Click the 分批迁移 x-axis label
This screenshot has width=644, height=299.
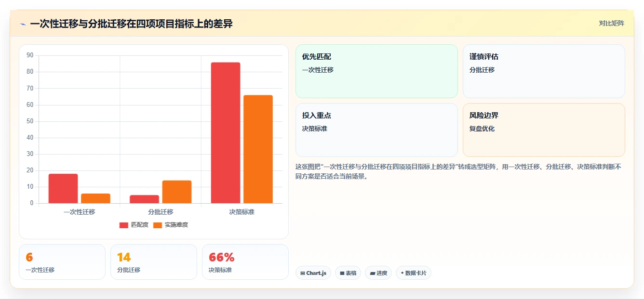click(x=161, y=212)
